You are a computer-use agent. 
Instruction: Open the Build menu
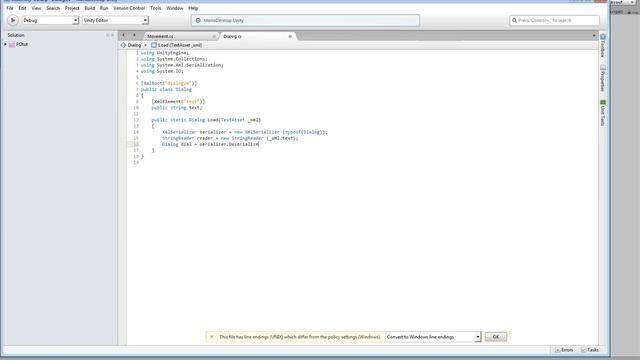pyautogui.click(x=89, y=8)
